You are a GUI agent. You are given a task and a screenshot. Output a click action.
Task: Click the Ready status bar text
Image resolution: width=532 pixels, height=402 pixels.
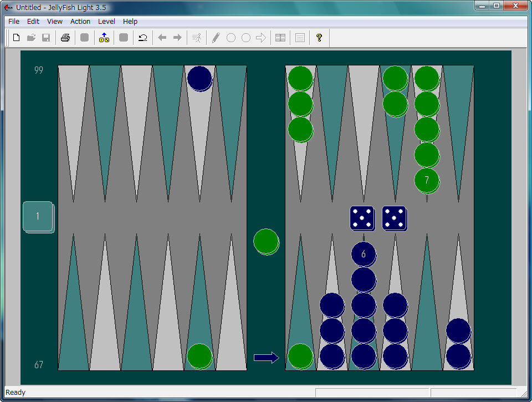[16, 393]
